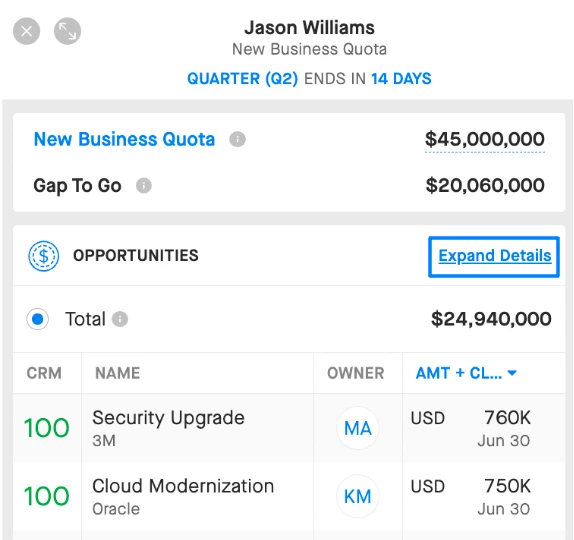Click the arrow next to AMT + CL...
This screenshot has height=540, width=574.
click(512, 373)
